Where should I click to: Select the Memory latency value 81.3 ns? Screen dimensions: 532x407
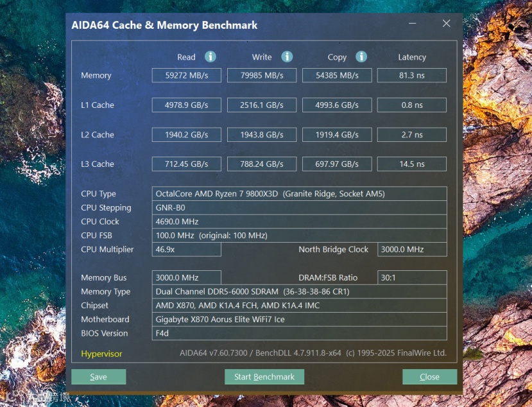[412, 75]
